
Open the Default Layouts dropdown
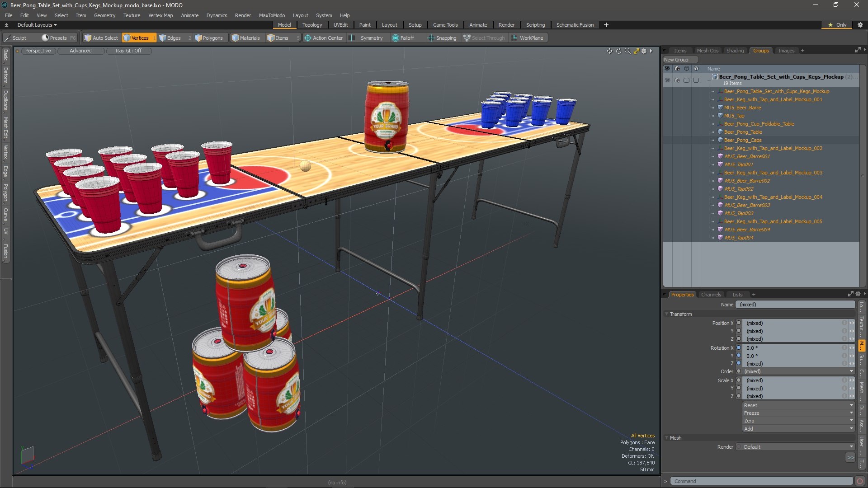point(37,25)
